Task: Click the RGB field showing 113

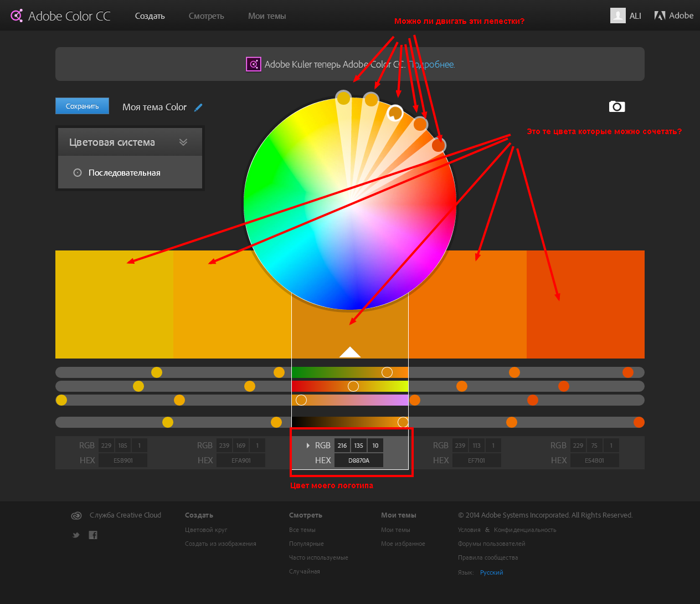Action: [477, 446]
